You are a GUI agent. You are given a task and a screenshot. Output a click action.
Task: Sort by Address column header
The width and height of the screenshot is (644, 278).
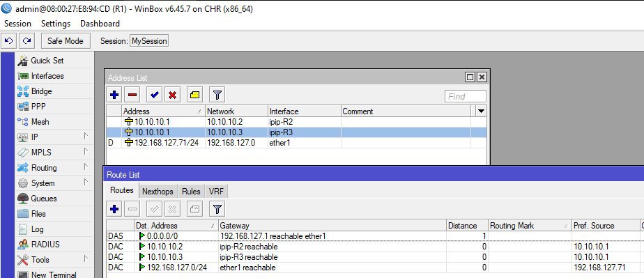(x=163, y=111)
